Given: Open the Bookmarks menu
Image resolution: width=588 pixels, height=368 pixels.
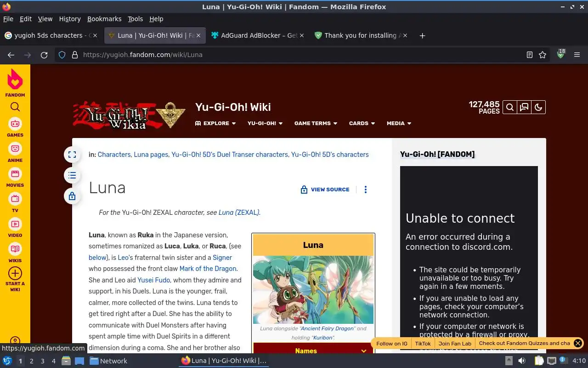Looking at the screenshot, I should click(104, 19).
